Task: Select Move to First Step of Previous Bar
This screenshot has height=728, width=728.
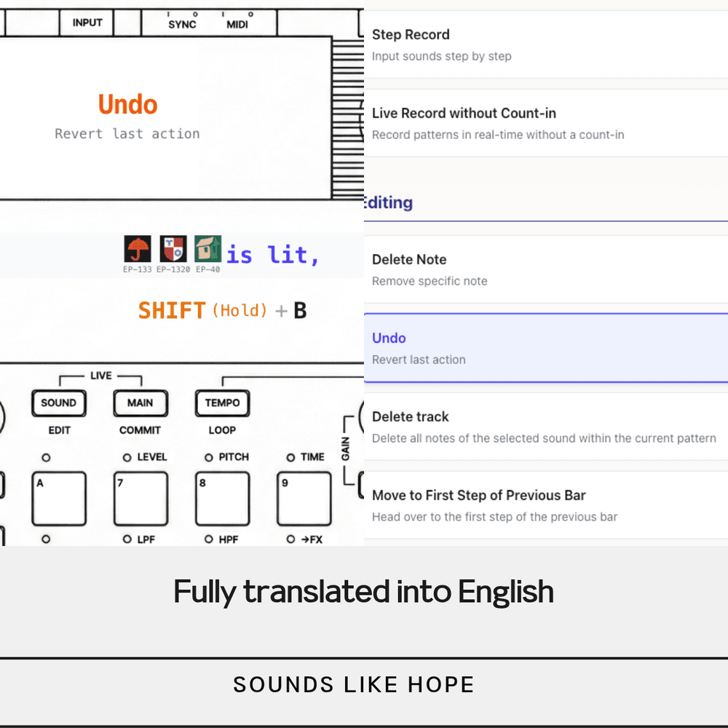Action: pyautogui.click(x=545, y=505)
